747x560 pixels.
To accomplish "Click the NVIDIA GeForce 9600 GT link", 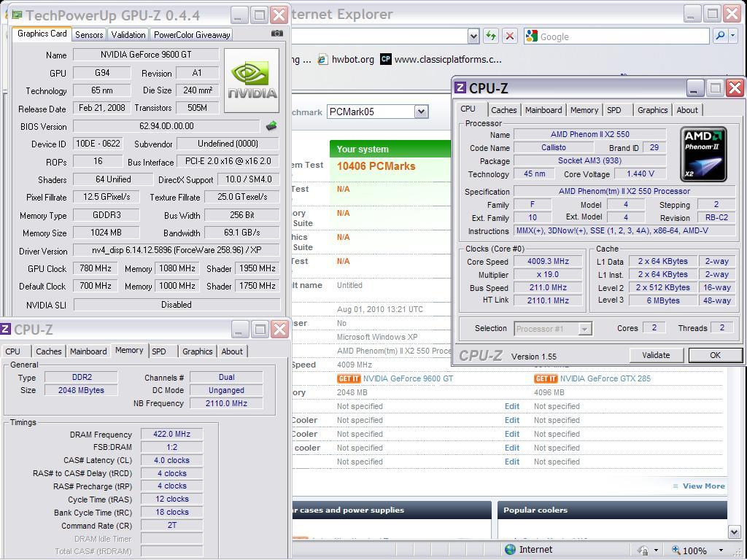I will pyautogui.click(x=409, y=378).
